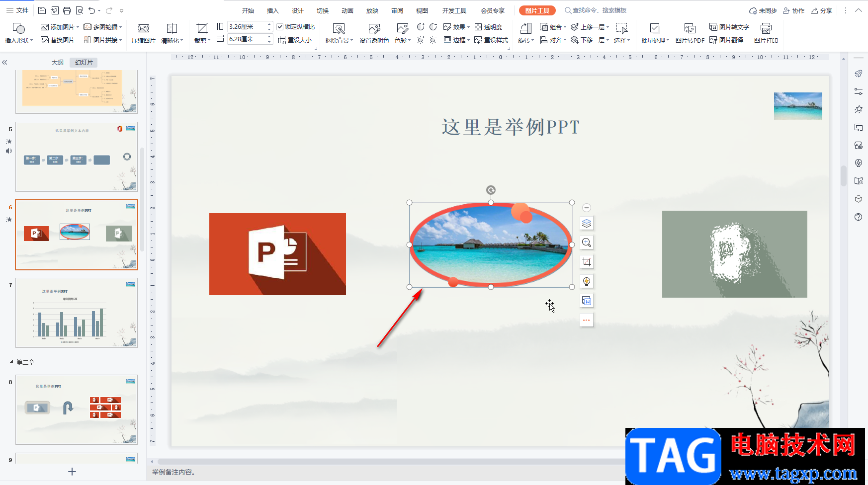Click the Not Synced (未同步) button
The height and width of the screenshot is (485, 868).
point(763,10)
